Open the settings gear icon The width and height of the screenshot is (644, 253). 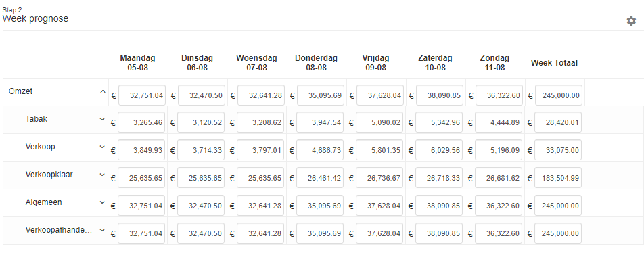pyautogui.click(x=631, y=20)
